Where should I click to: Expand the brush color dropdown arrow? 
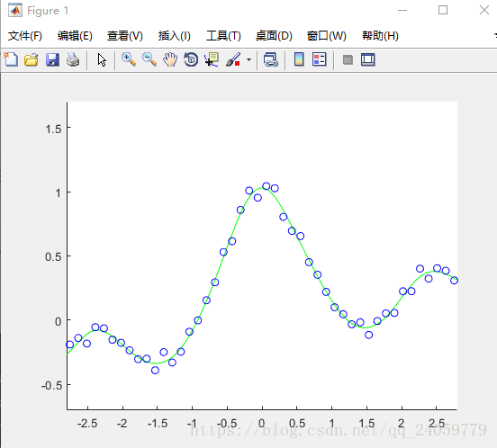click(x=248, y=59)
